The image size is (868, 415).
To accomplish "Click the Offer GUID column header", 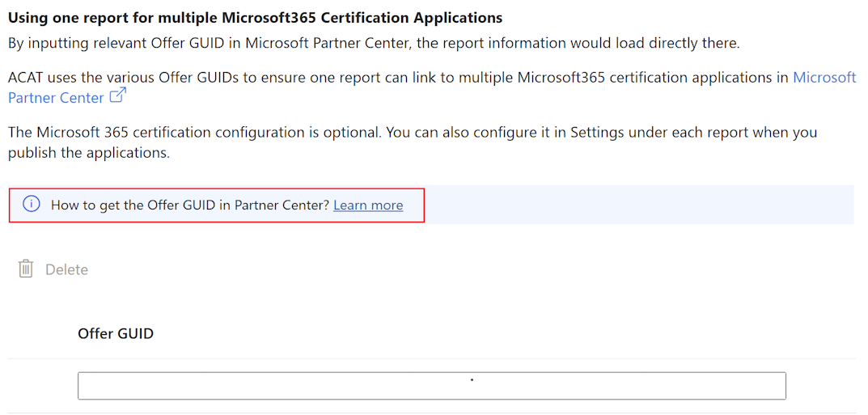I will pos(116,333).
